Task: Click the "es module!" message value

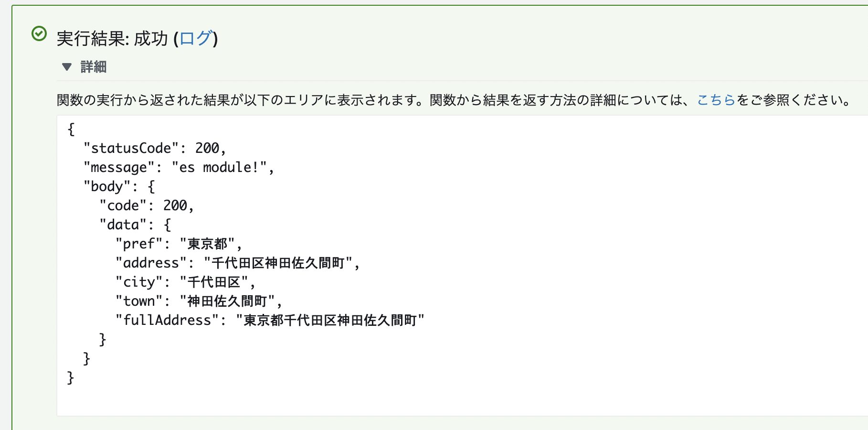Action: coord(219,167)
